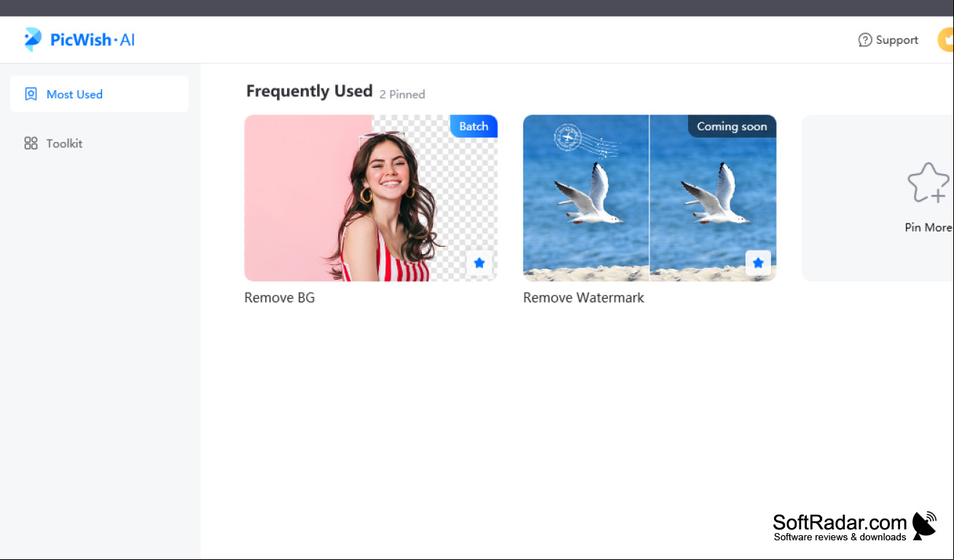Click the orange crown icon in header
This screenshot has height=560, width=954.
pyautogui.click(x=946, y=39)
